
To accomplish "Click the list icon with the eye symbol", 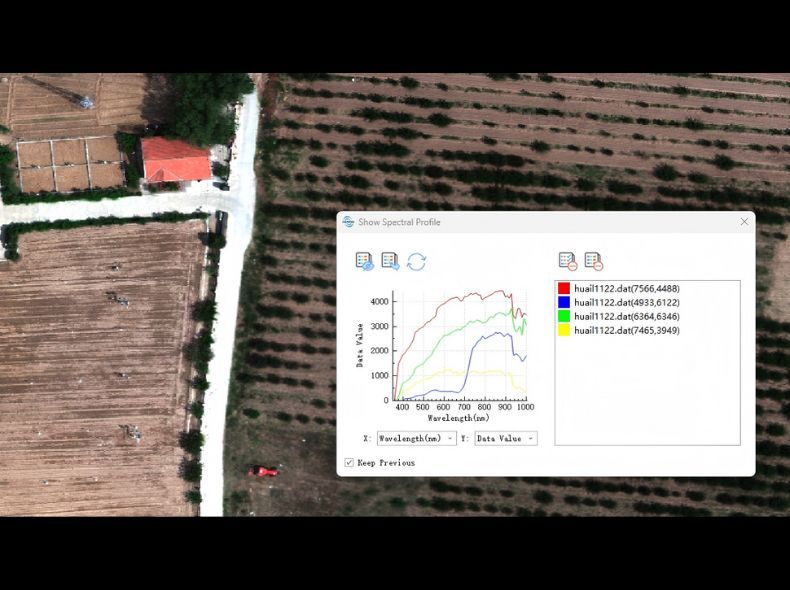I will [364, 262].
